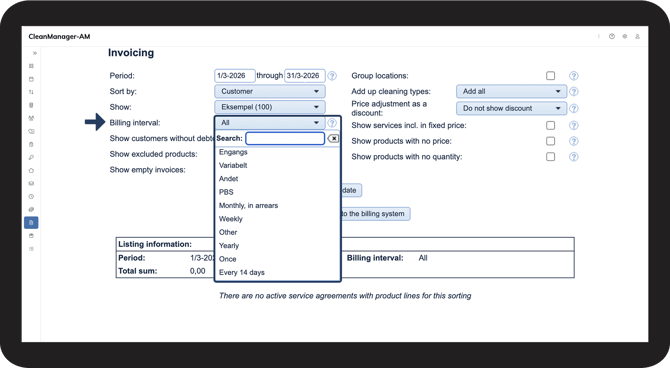Click the Total sum value 0,00
The width and height of the screenshot is (670, 368).
coord(197,271)
